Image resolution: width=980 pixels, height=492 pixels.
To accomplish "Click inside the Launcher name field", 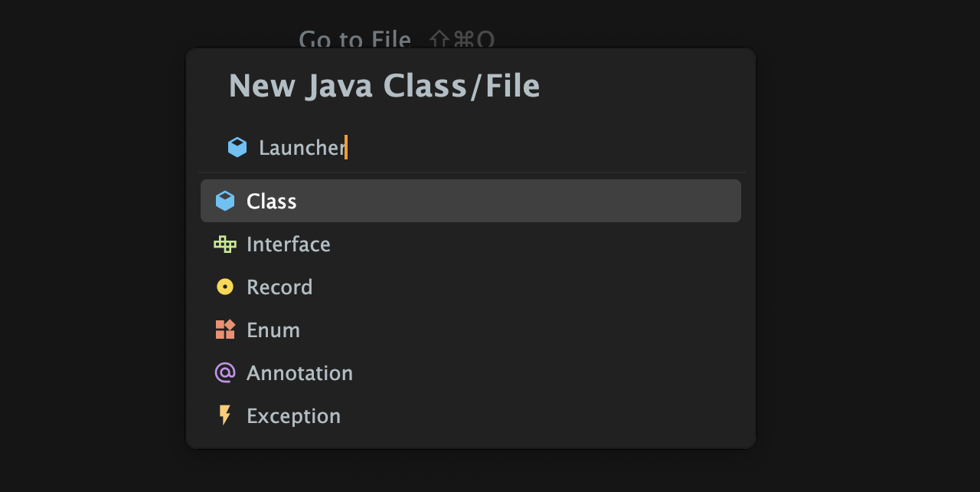I will coord(471,147).
